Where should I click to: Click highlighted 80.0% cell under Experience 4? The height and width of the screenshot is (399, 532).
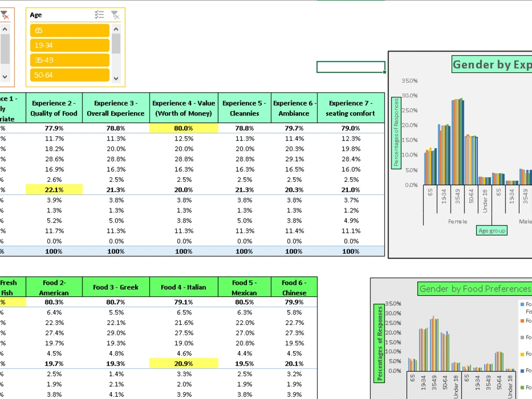pyautogui.click(x=184, y=128)
